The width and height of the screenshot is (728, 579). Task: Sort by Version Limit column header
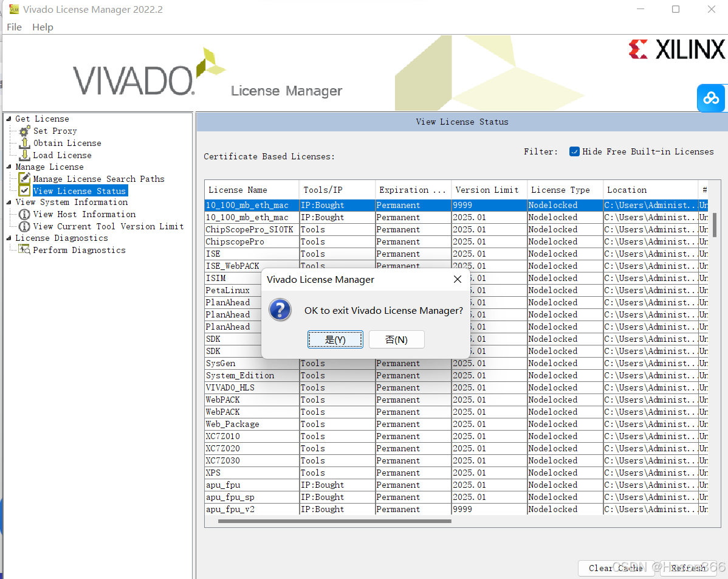pos(489,190)
